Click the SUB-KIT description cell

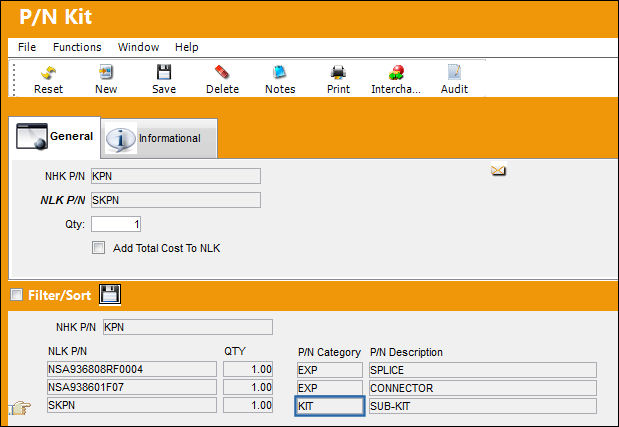[483, 406]
